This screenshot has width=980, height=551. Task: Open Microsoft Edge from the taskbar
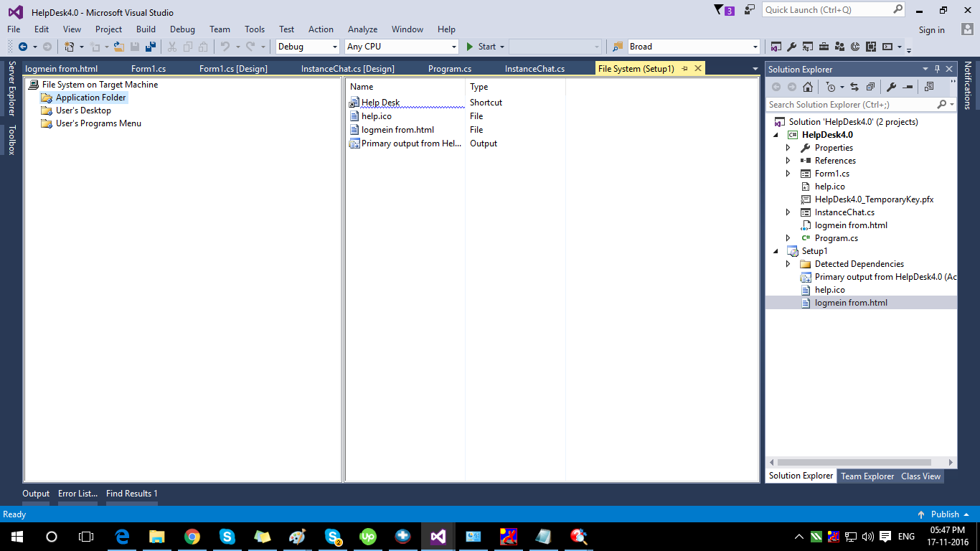[122, 537]
